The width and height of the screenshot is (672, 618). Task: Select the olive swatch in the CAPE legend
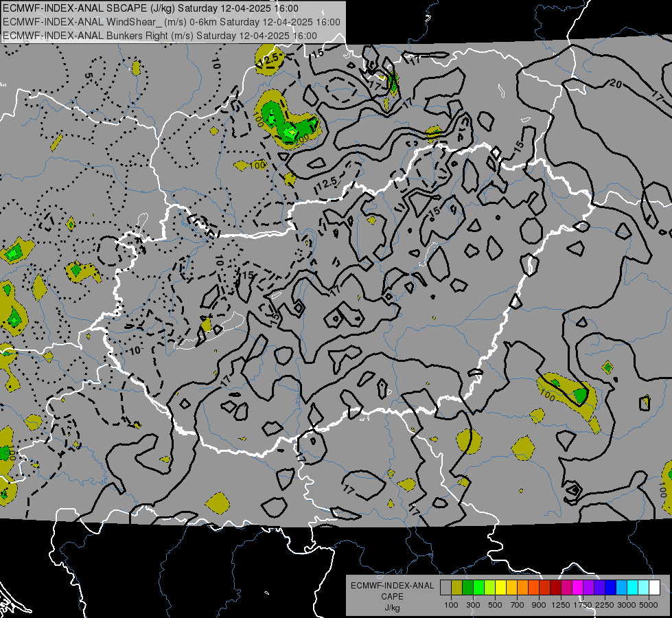tap(457, 588)
